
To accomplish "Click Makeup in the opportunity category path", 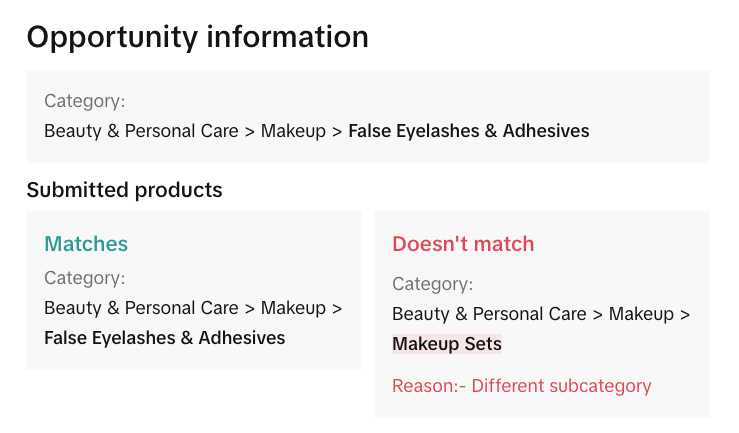I will (293, 131).
